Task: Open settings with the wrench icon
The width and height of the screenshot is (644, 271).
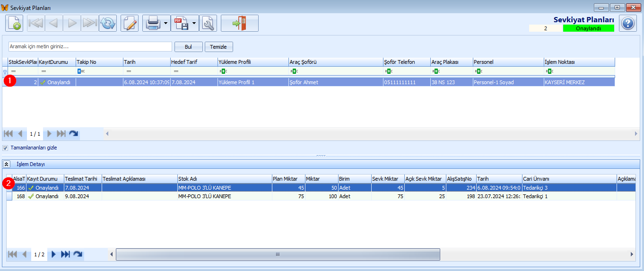Action: [x=208, y=23]
